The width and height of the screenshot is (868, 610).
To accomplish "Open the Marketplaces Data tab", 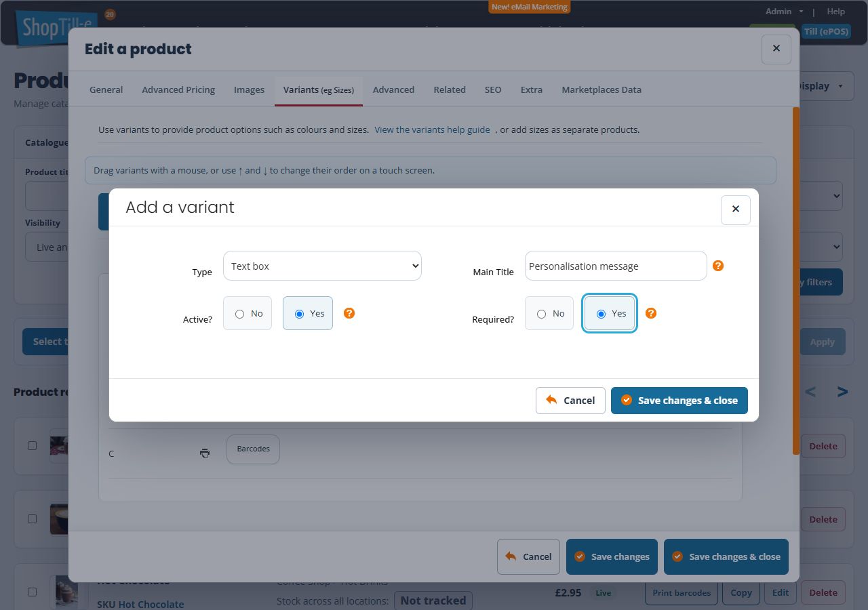I will click(x=601, y=89).
